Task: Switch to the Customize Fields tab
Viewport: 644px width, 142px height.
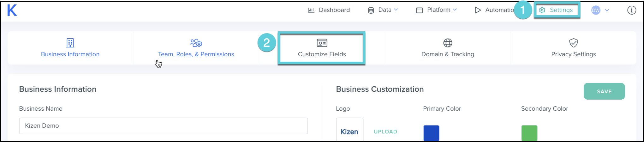Action: [322, 48]
